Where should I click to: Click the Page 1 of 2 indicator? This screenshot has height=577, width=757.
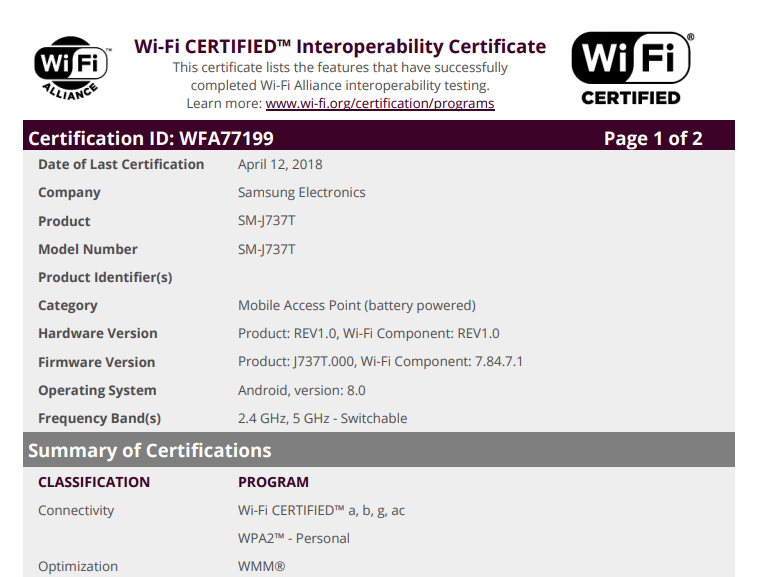(653, 138)
